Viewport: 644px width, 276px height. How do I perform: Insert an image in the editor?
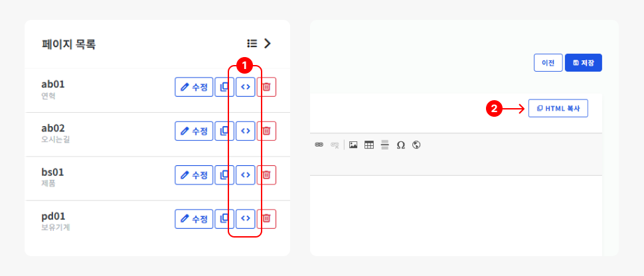click(x=353, y=145)
